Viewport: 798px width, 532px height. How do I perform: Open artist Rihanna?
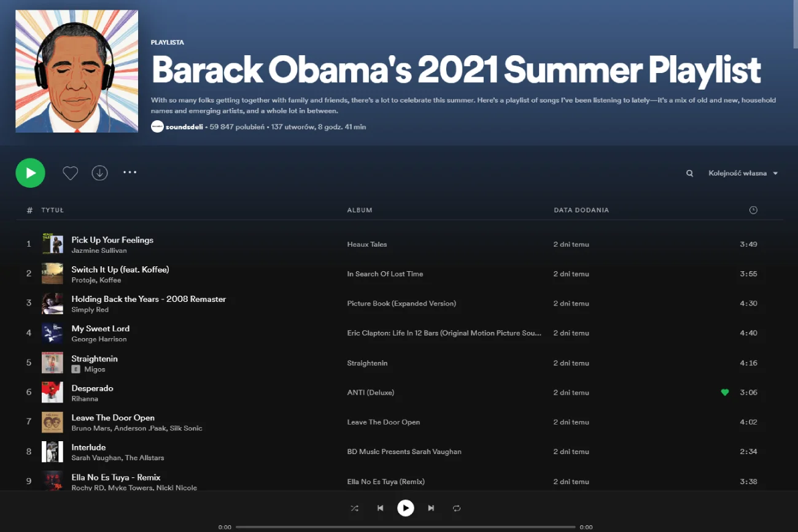click(x=85, y=398)
